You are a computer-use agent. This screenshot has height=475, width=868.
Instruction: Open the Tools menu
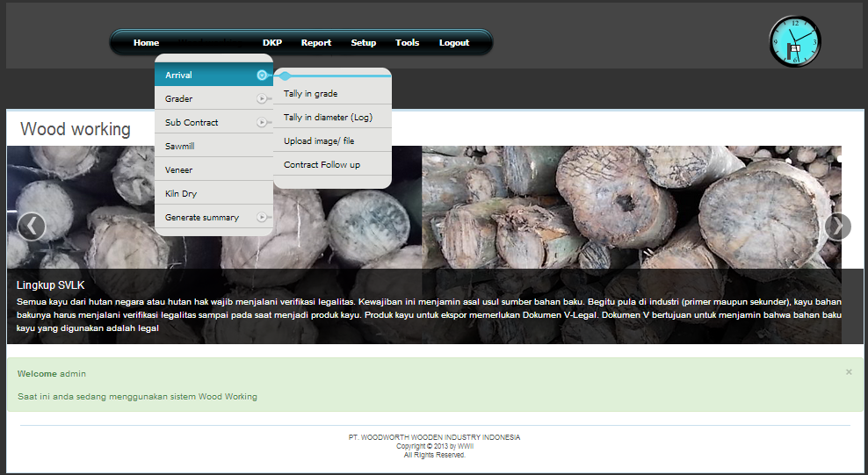pos(407,43)
